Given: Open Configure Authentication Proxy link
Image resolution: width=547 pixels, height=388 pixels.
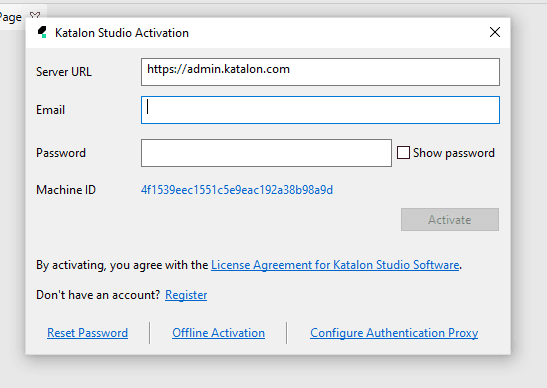Looking at the screenshot, I should (394, 333).
